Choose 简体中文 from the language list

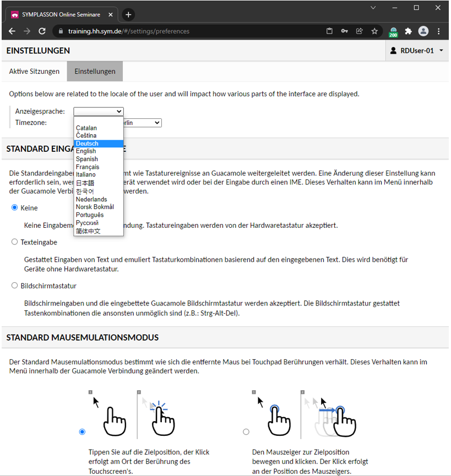pyautogui.click(x=99, y=231)
